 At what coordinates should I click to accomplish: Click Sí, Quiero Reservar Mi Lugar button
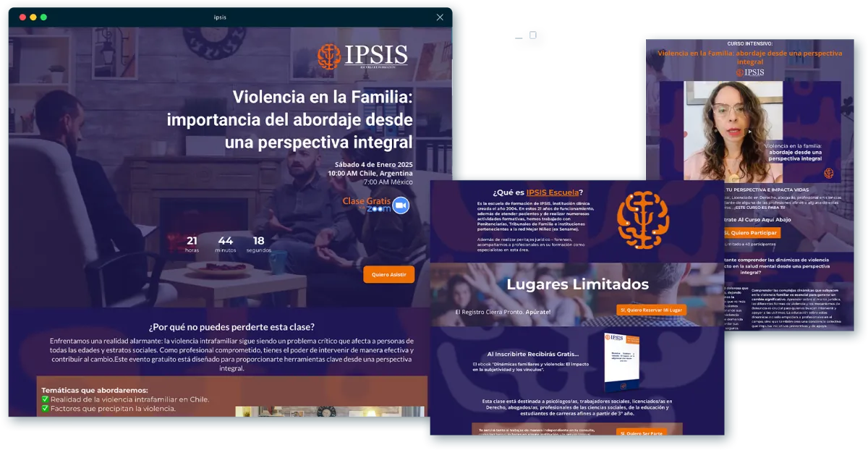point(651,310)
